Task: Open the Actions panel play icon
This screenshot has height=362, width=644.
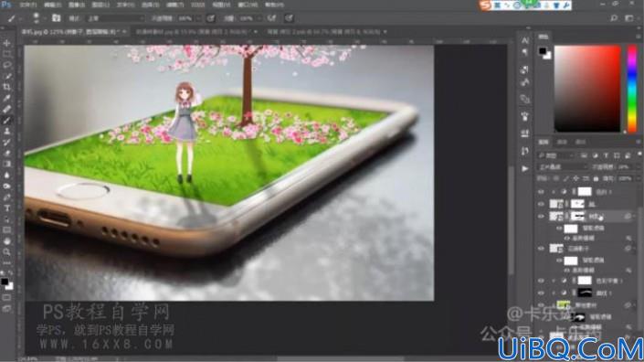Action: [x=525, y=168]
